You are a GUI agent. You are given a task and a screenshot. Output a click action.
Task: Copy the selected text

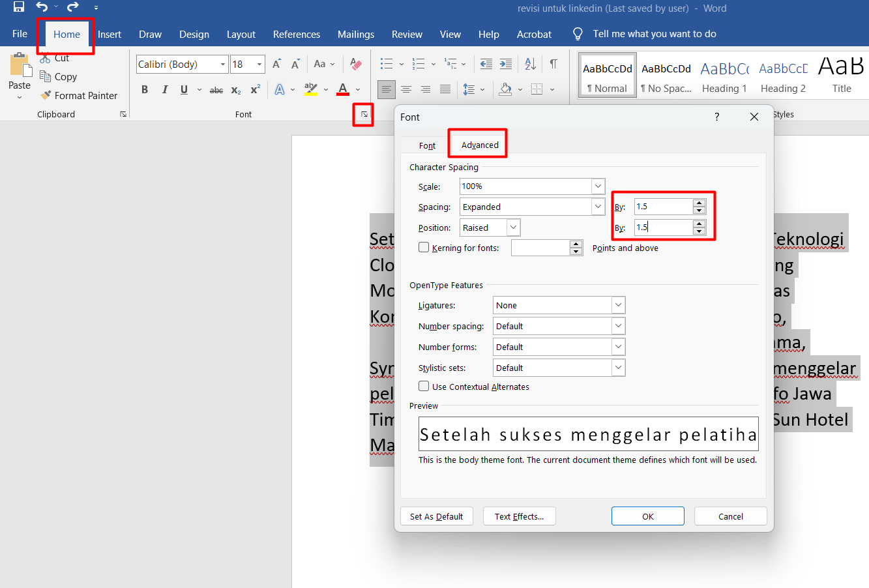pos(59,76)
